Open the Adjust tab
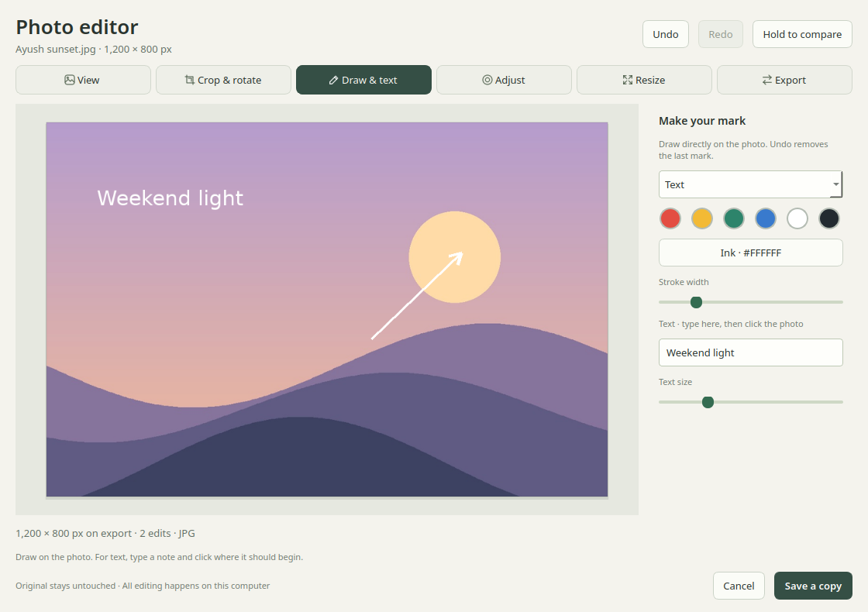 (x=504, y=80)
